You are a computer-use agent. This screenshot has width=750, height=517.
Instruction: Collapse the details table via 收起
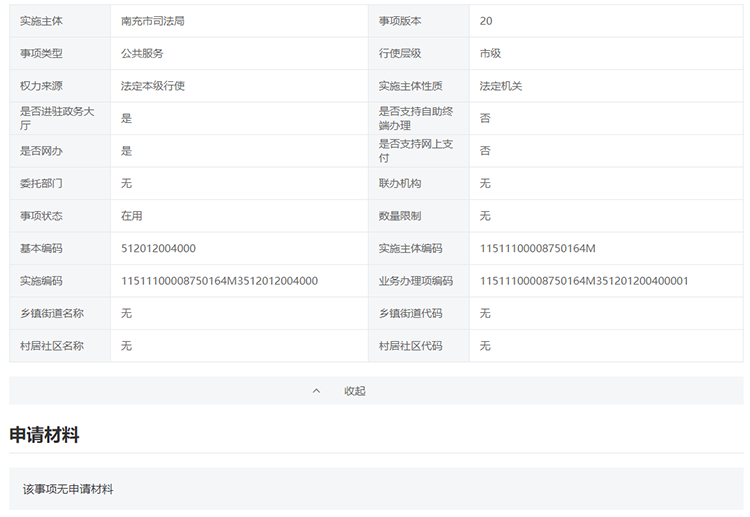click(x=355, y=391)
